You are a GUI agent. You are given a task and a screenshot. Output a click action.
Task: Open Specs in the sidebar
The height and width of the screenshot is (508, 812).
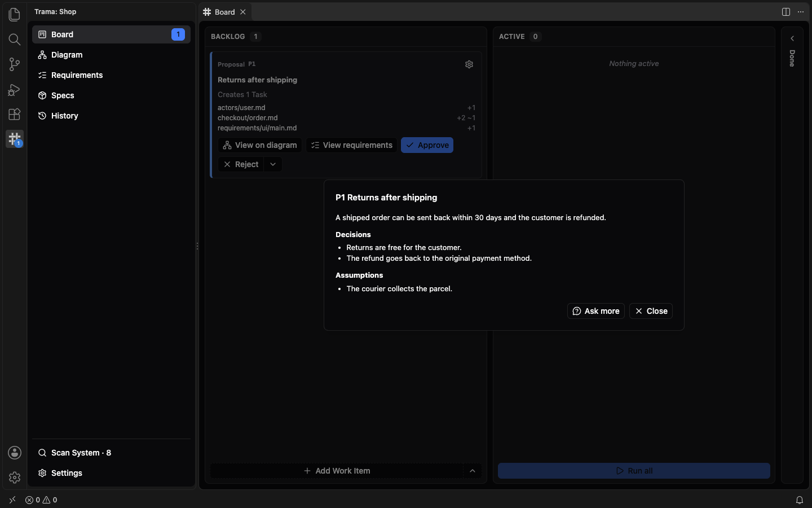coord(111,95)
